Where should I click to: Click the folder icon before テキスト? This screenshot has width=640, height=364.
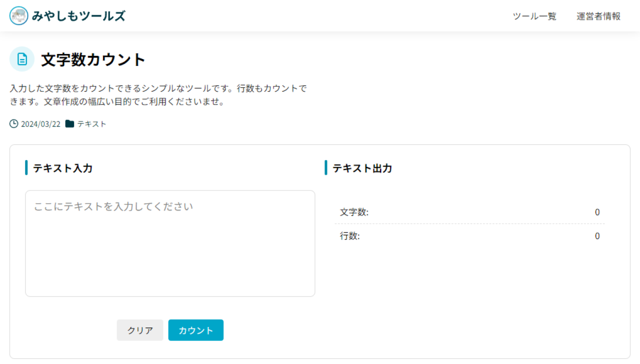click(x=69, y=123)
